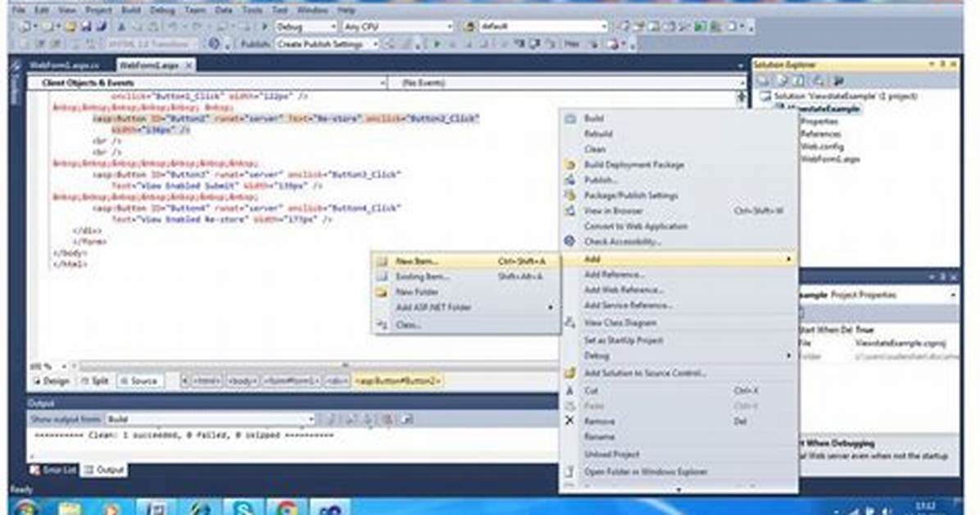Open the 'default' find combo box
Image resolution: width=980 pixels, height=515 pixels.
tap(543, 27)
